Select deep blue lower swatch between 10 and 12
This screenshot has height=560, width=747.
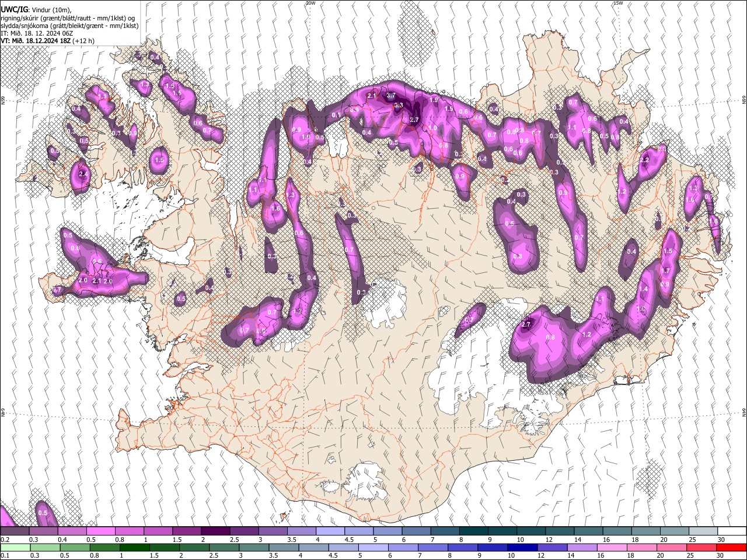[x=522, y=547]
